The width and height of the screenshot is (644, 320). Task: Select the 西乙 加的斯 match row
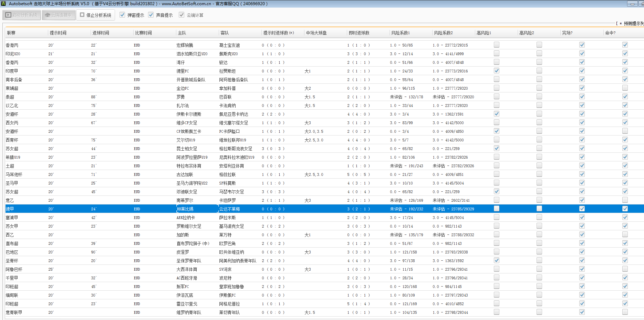pos(183,235)
